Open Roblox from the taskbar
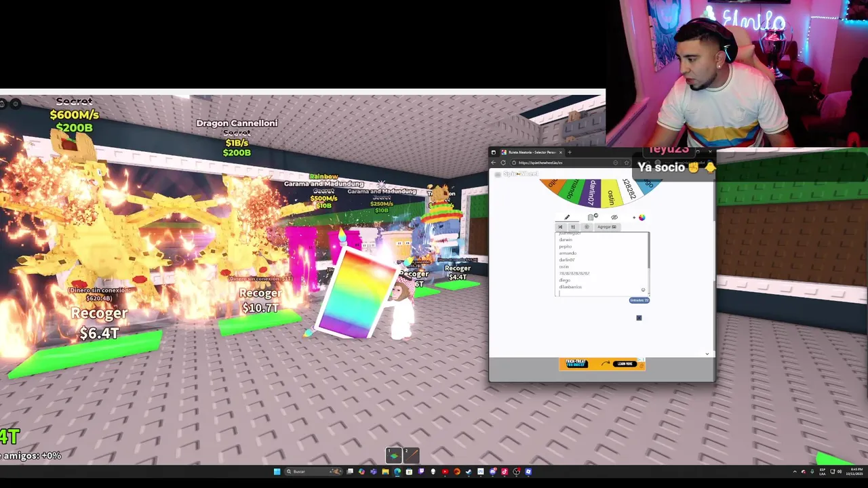The image size is (868, 488). point(528,472)
